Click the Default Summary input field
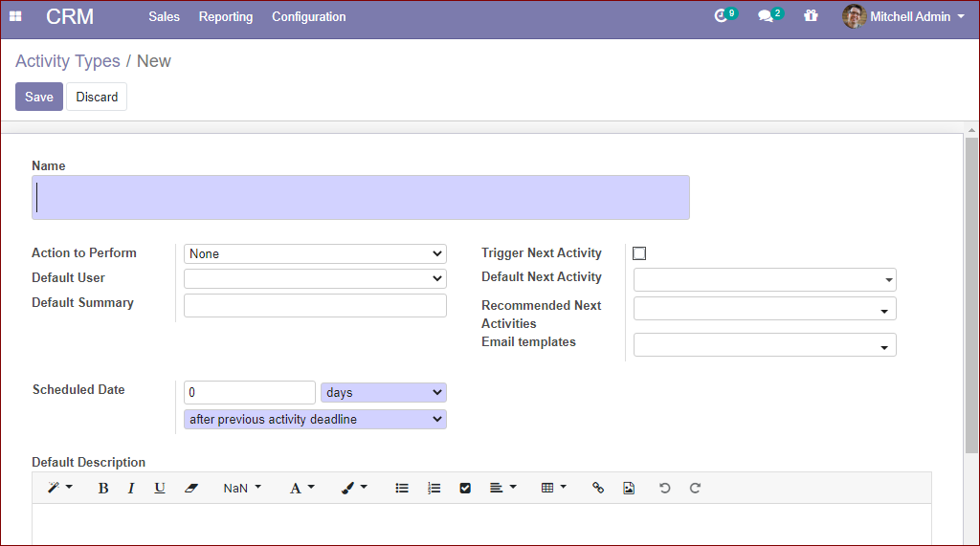The width and height of the screenshot is (980, 546). pos(315,305)
